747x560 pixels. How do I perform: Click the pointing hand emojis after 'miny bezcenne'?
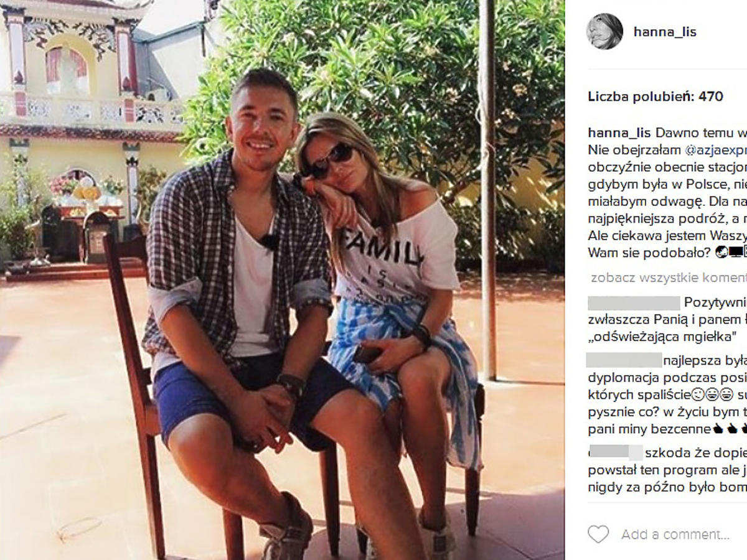click(x=729, y=429)
